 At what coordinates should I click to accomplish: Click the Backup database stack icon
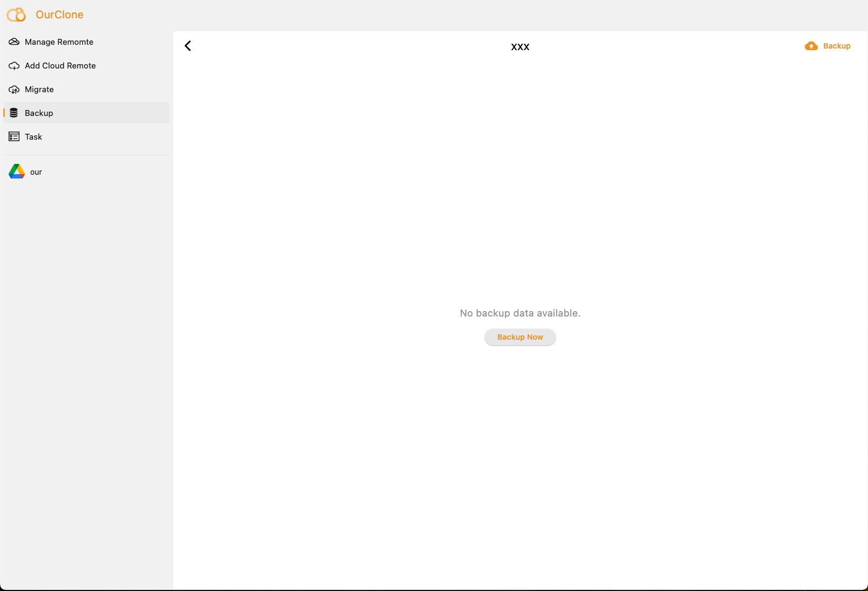(14, 113)
